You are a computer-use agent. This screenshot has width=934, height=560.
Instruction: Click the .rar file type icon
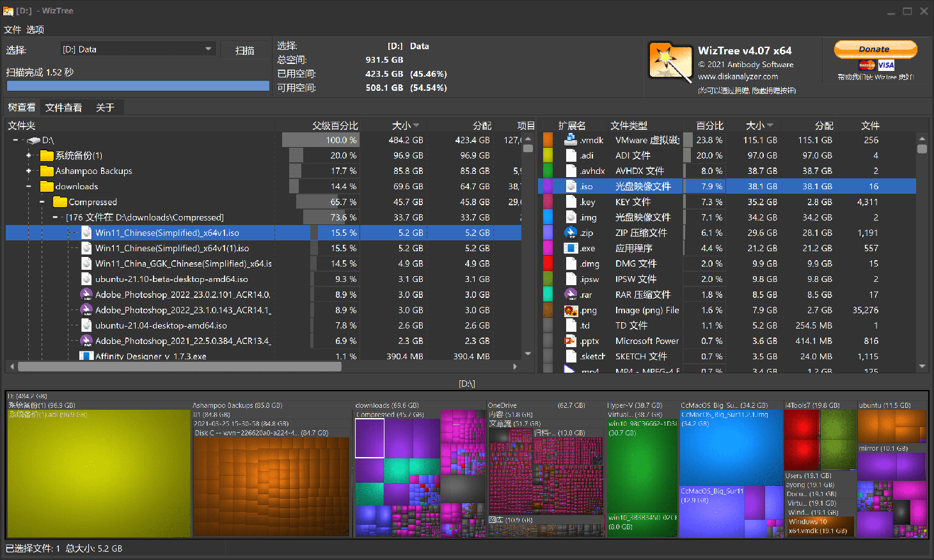[571, 294]
